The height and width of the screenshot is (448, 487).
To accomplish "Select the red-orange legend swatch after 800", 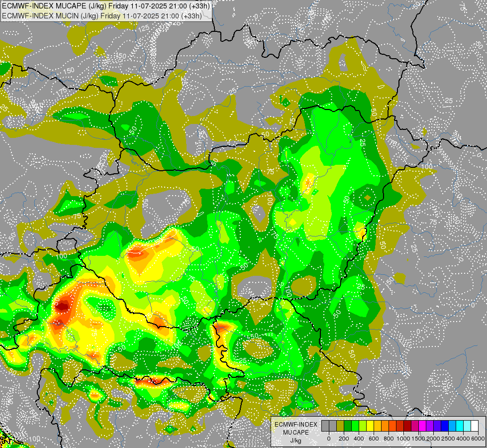I will coord(393,426).
